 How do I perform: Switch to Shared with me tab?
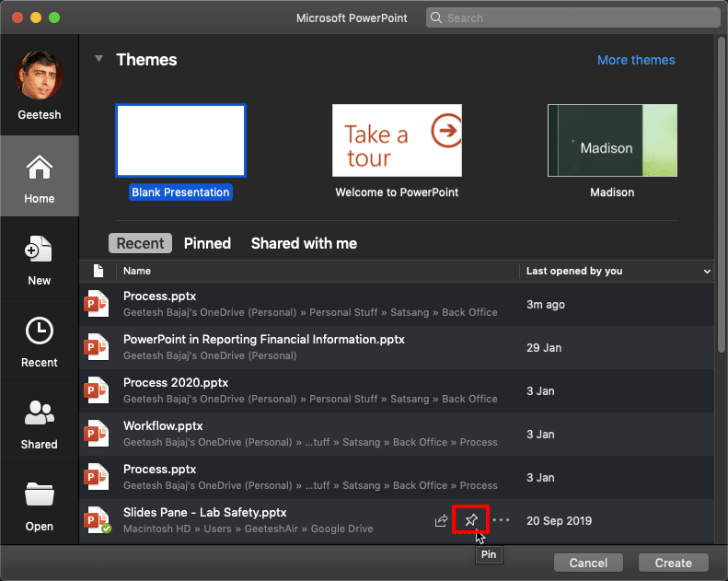(304, 243)
